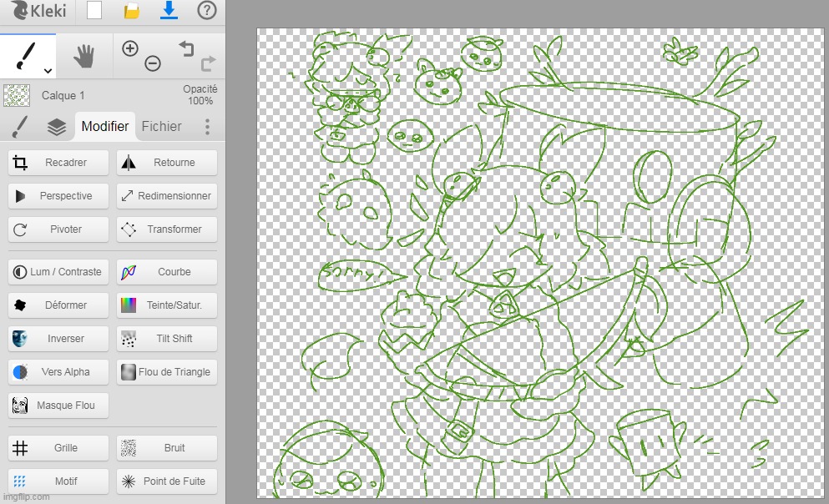Screen dimensions: 829x504
Task: Open the brush settings tab
Action: (x=20, y=127)
